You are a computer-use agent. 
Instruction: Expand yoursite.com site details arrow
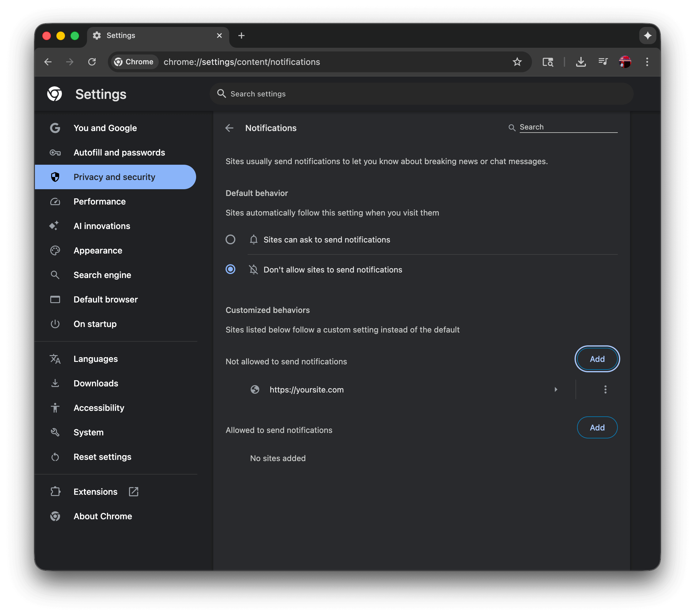(556, 389)
